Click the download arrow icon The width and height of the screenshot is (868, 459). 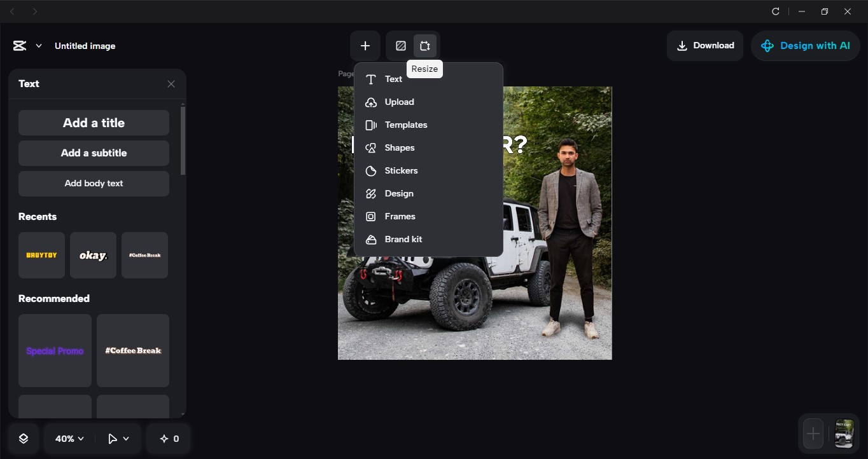[683, 45]
